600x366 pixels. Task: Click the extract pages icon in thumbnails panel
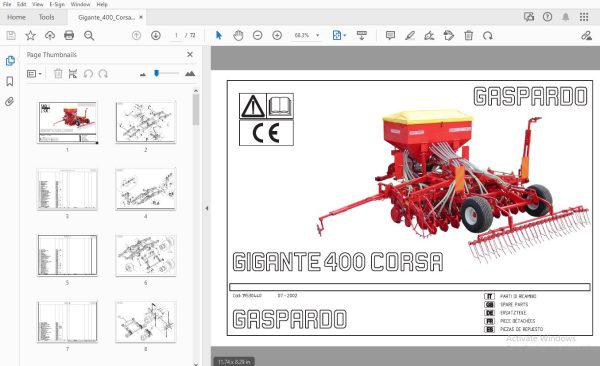click(73, 74)
